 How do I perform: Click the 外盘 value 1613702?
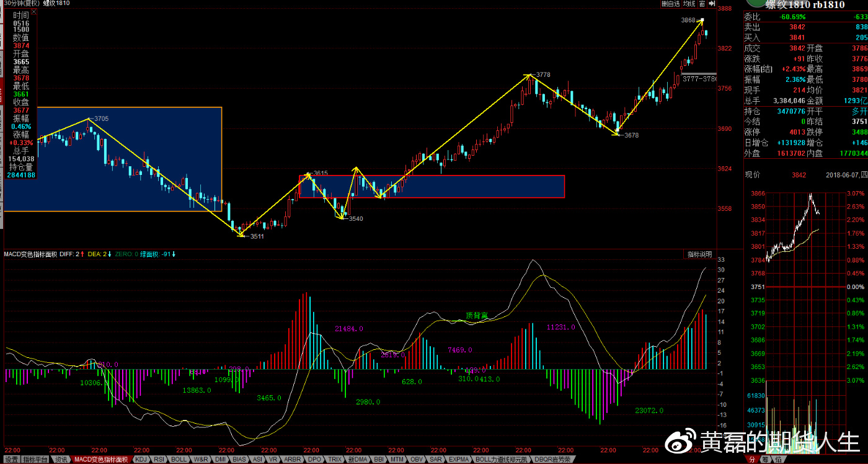(x=792, y=153)
